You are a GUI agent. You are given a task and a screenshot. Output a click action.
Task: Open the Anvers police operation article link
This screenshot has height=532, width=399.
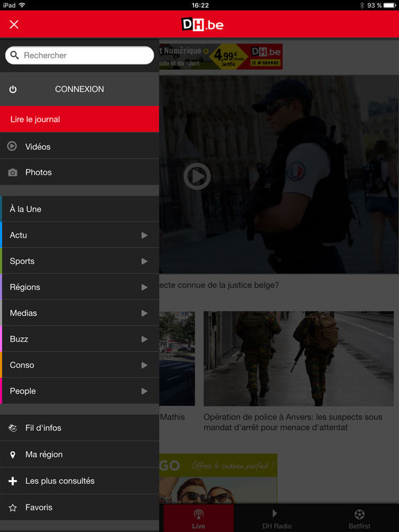(x=293, y=422)
